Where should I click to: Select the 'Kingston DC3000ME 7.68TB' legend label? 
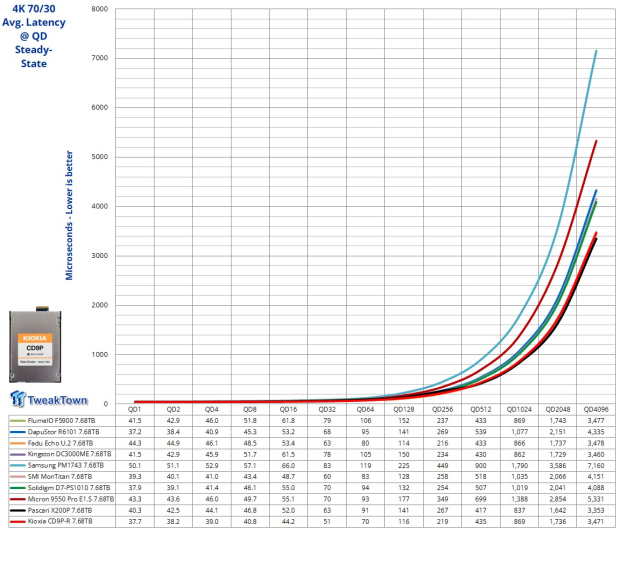coord(69,454)
